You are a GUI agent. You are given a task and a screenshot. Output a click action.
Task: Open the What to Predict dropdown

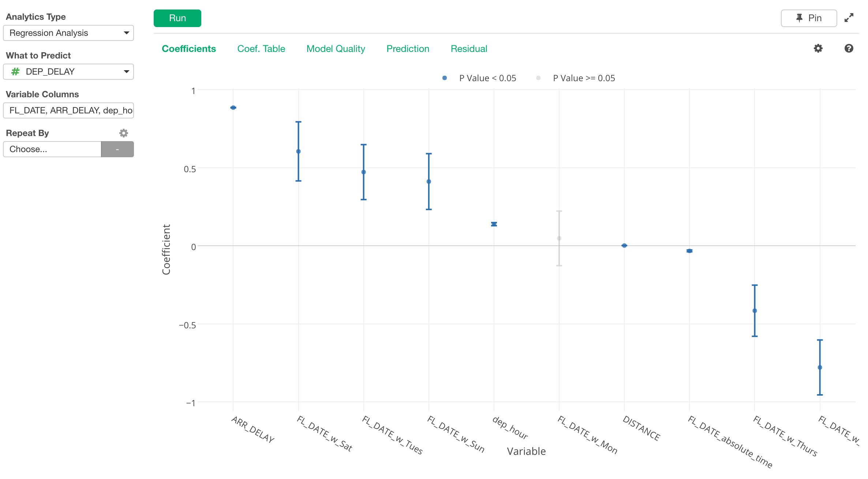68,72
